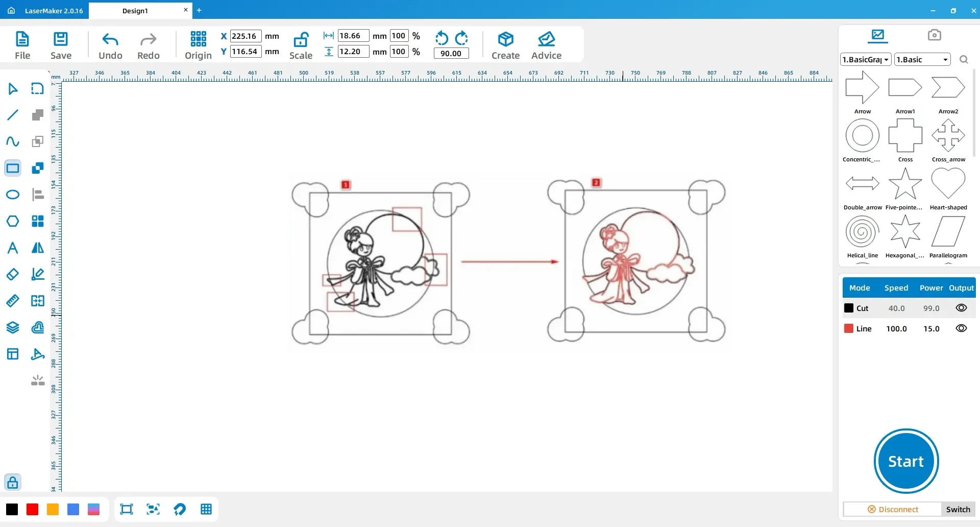Toggle the Scale lock icon
Viewport: 980px width, 527px height.
[301, 40]
